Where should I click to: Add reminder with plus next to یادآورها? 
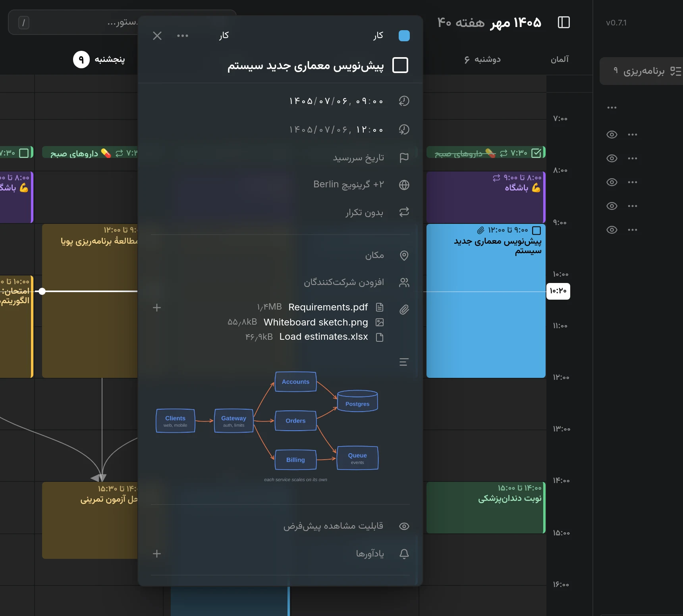pyautogui.click(x=157, y=554)
